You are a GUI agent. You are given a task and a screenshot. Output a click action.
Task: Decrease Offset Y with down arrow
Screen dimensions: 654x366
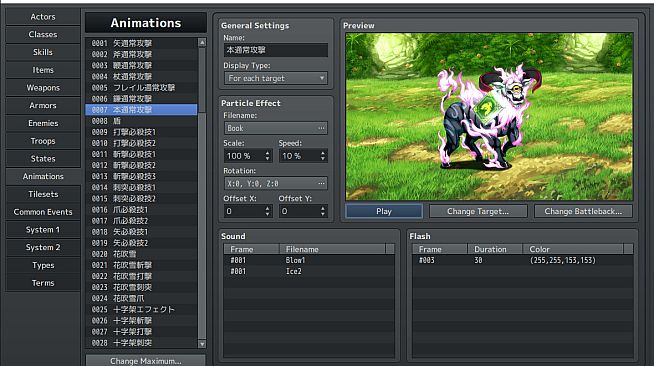click(x=323, y=214)
